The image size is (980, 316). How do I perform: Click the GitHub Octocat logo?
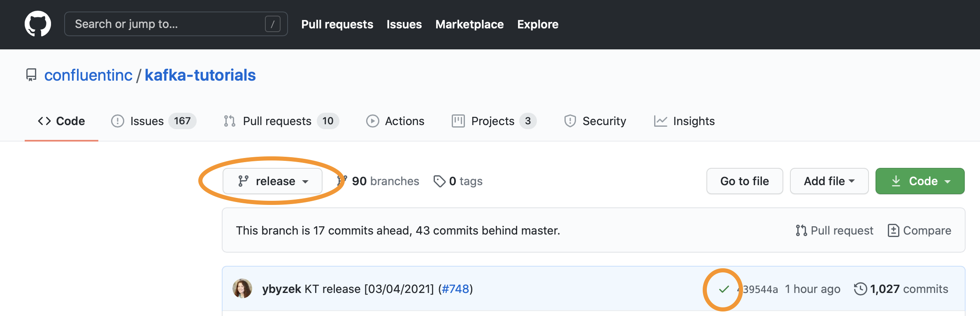coord(38,24)
